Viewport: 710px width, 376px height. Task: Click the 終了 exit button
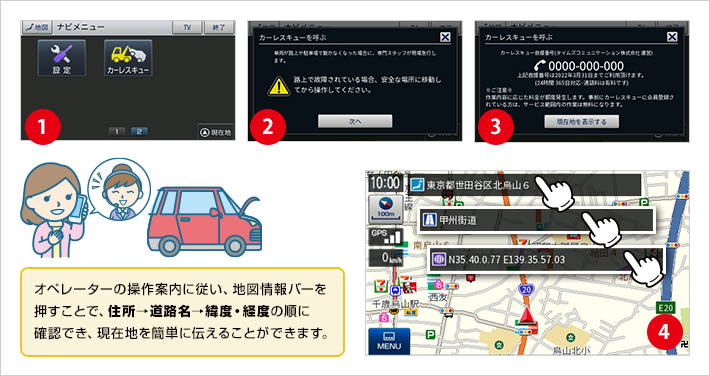pyautogui.click(x=218, y=27)
